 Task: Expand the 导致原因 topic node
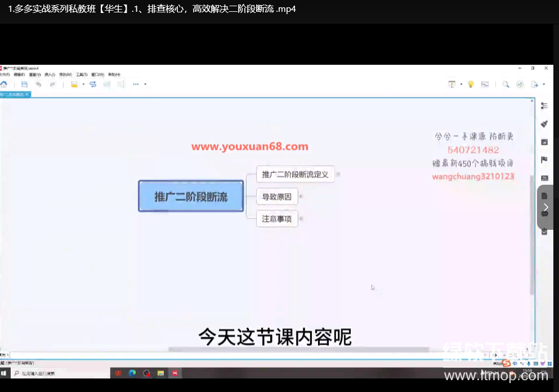point(301,197)
